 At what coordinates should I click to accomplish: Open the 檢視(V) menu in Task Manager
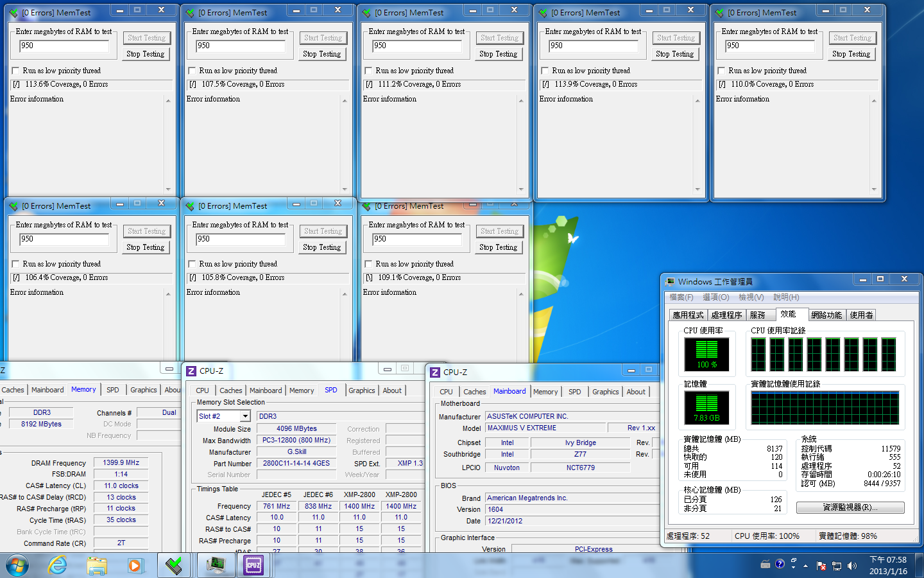751,297
